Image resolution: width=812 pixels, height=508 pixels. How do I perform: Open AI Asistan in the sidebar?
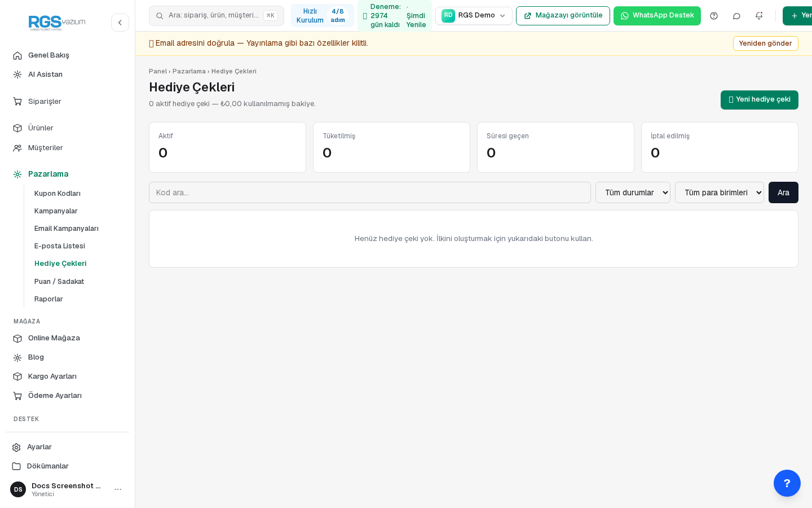68,75
